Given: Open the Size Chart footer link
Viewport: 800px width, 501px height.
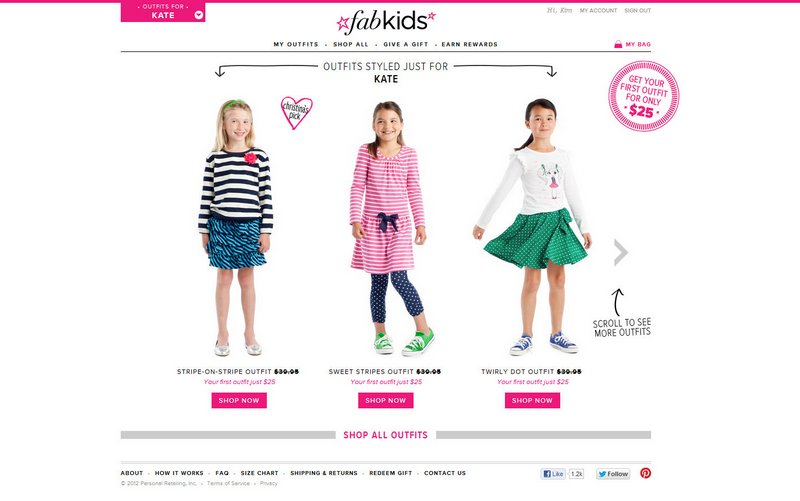Looking at the screenshot, I should click(x=260, y=473).
